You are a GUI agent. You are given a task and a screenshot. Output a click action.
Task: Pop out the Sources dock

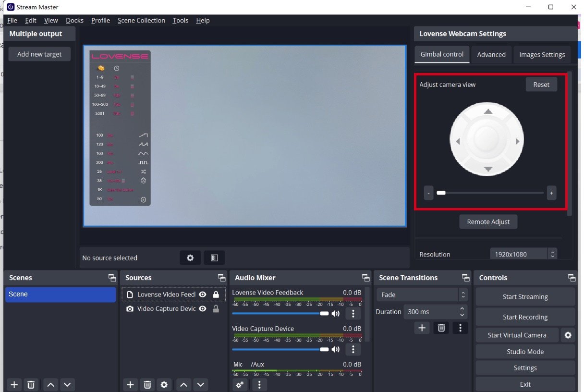(x=221, y=278)
